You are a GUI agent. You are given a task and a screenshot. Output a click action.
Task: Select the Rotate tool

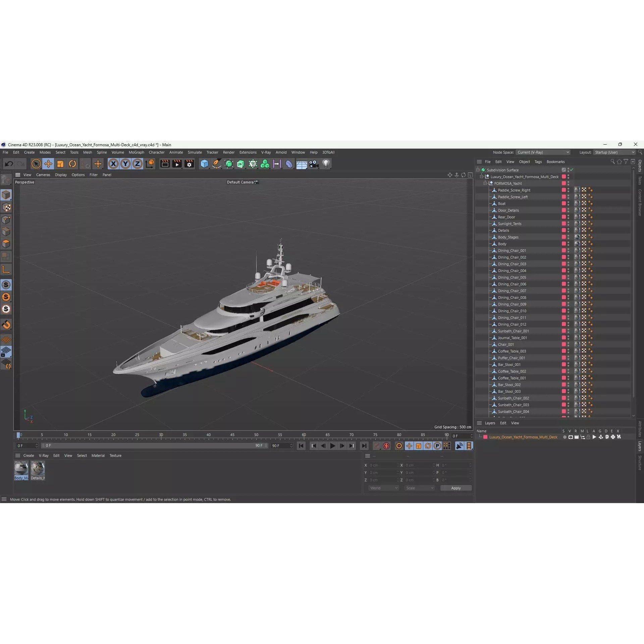tap(72, 164)
